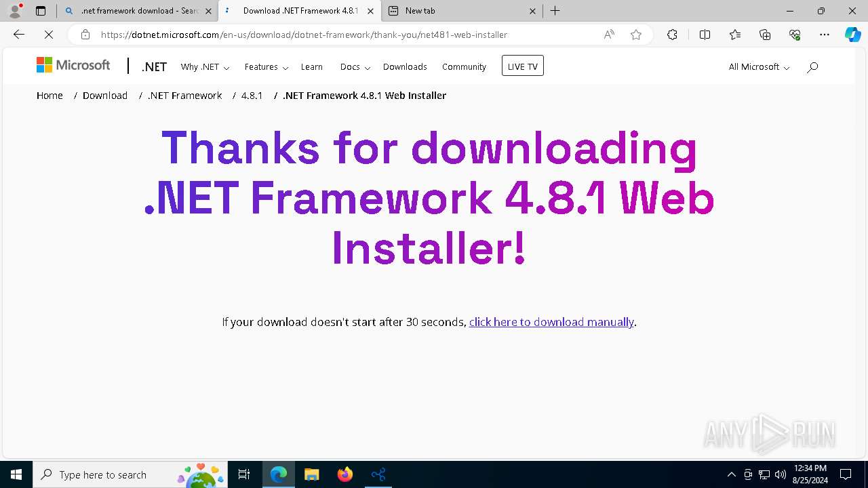
Task: Open the blue network app taskbar icon
Action: 378,474
